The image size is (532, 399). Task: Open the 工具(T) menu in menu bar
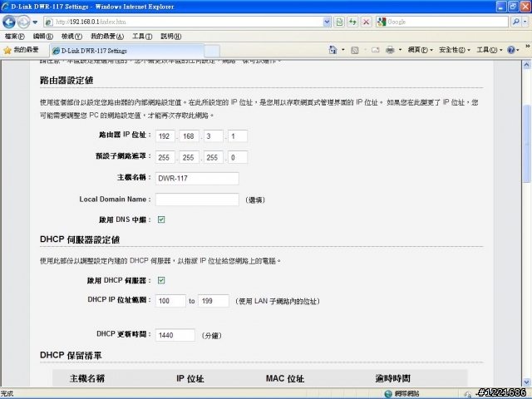(142, 37)
